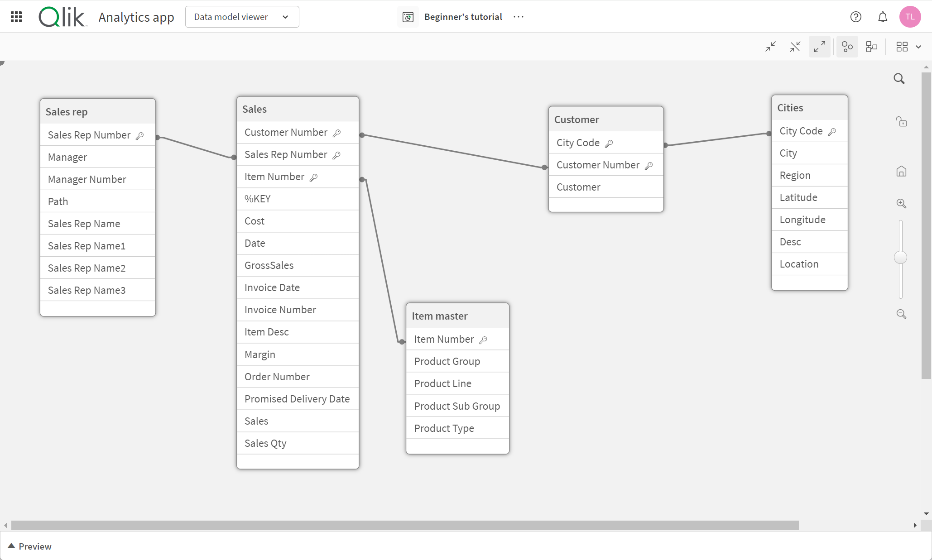Viewport: 932px width, 560px height.
Task: Toggle the expand all tables icon
Action: tap(820, 47)
